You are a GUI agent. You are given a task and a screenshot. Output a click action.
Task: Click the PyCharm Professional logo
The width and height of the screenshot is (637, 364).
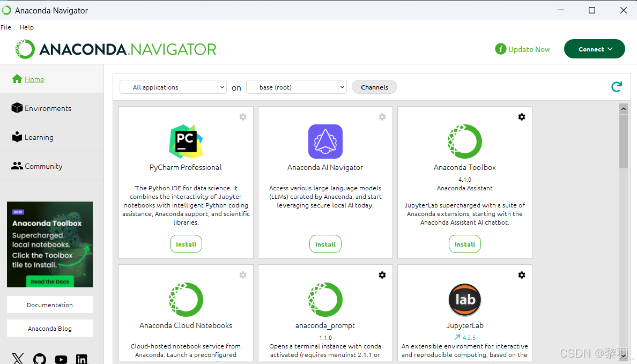186,142
